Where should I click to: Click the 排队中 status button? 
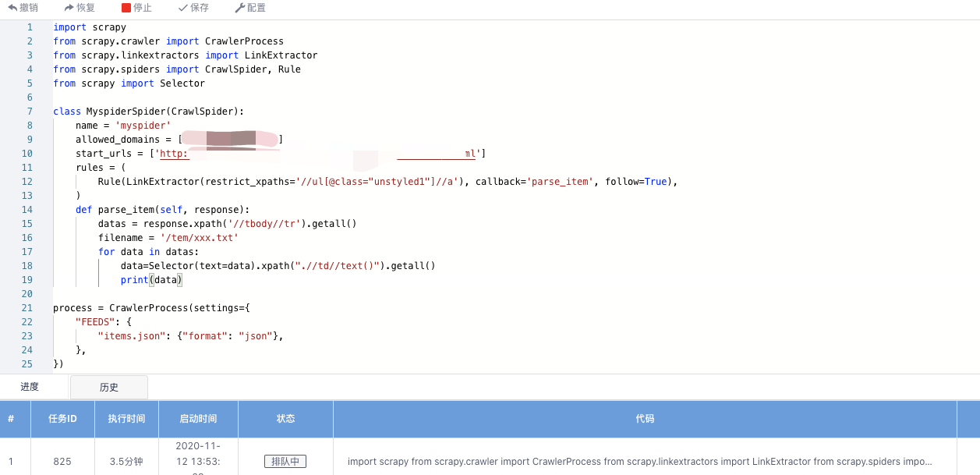tap(285, 461)
